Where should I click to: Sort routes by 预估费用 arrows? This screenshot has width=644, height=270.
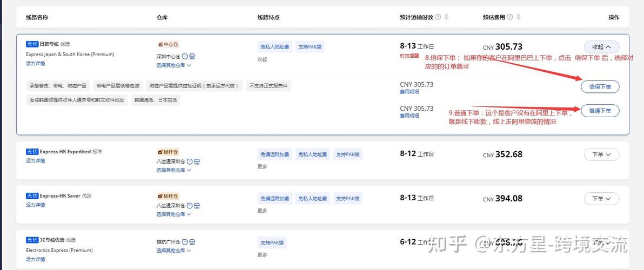coord(519,17)
